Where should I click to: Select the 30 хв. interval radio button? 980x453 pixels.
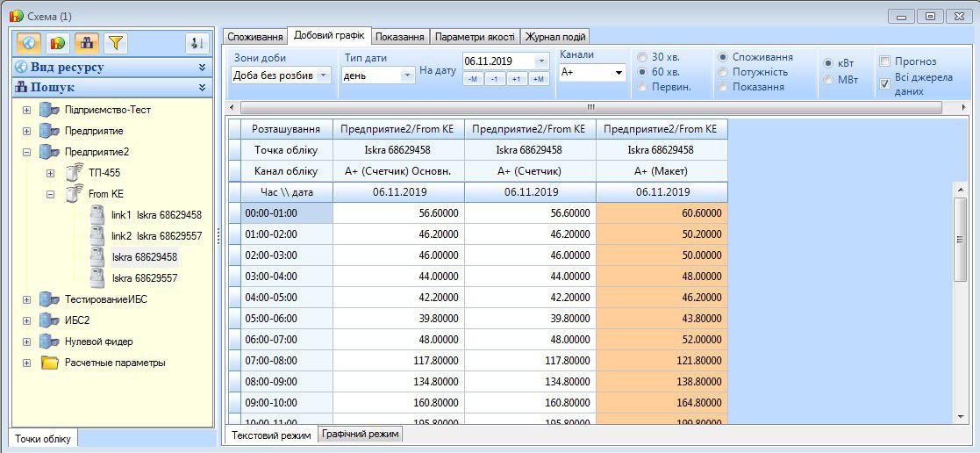point(643,57)
